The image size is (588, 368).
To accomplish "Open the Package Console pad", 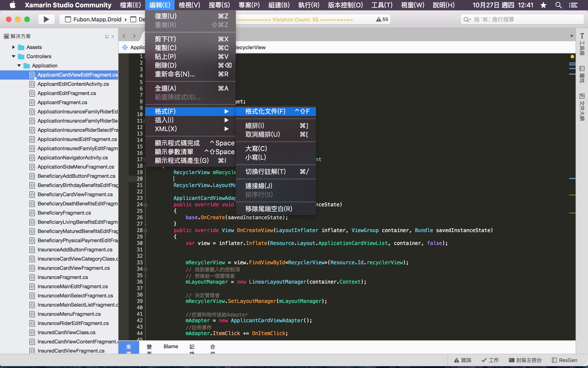I will coord(525,360).
